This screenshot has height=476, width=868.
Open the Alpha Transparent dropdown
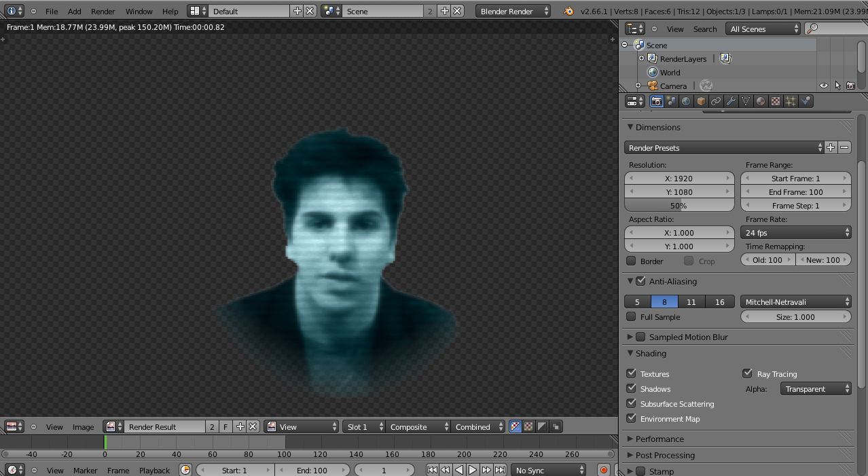click(816, 389)
